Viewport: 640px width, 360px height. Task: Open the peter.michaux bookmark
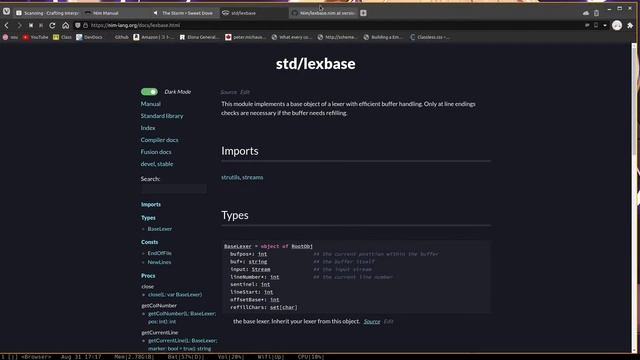(x=245, y=37)
